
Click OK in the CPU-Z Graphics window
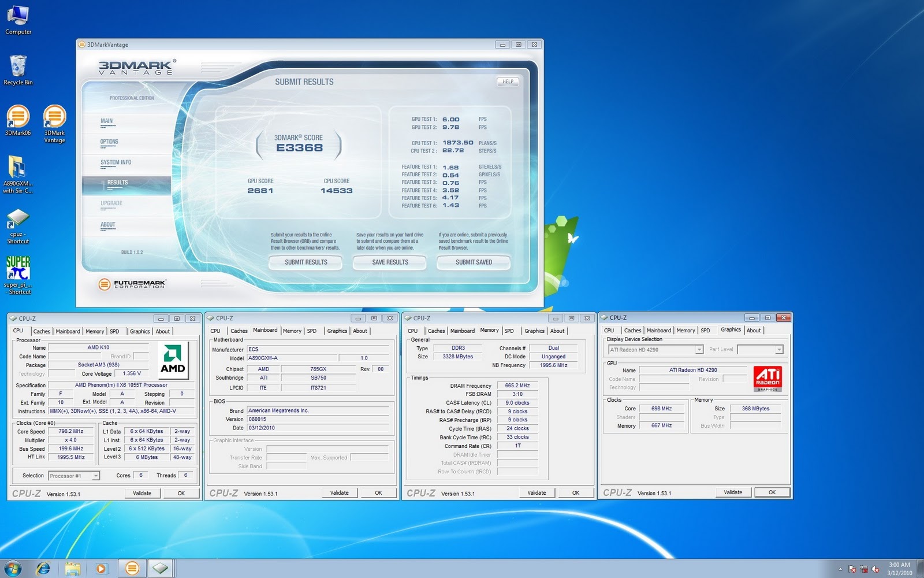(x=772, y=492)
